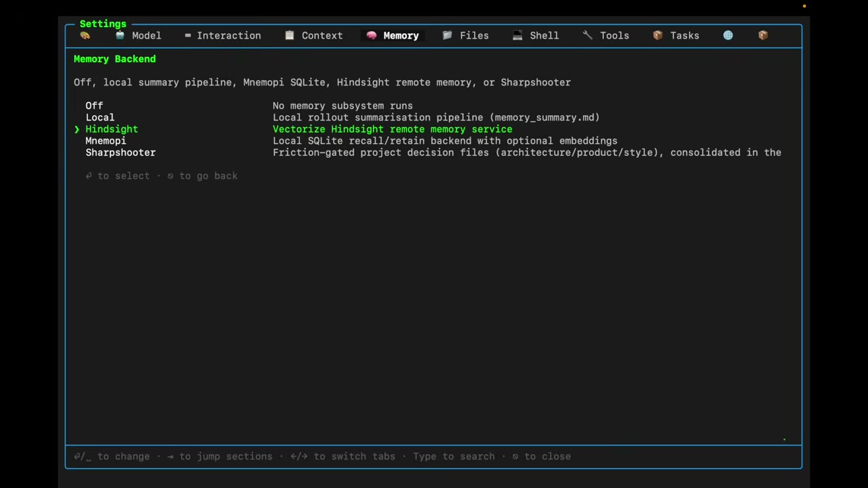Open the last package icon tab
This screenshot has height=488, width=868.
(763, 35)
